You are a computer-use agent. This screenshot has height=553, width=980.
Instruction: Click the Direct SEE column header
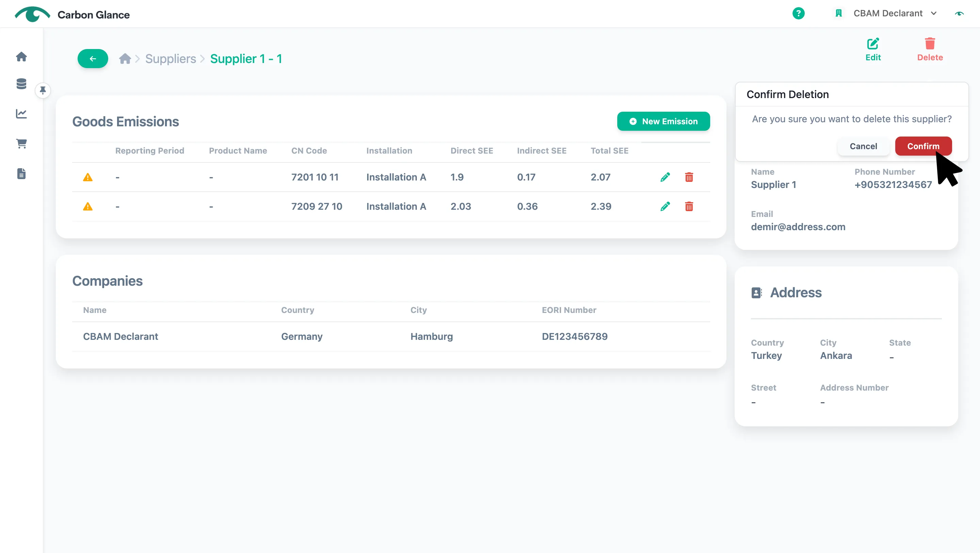[471, 151]
